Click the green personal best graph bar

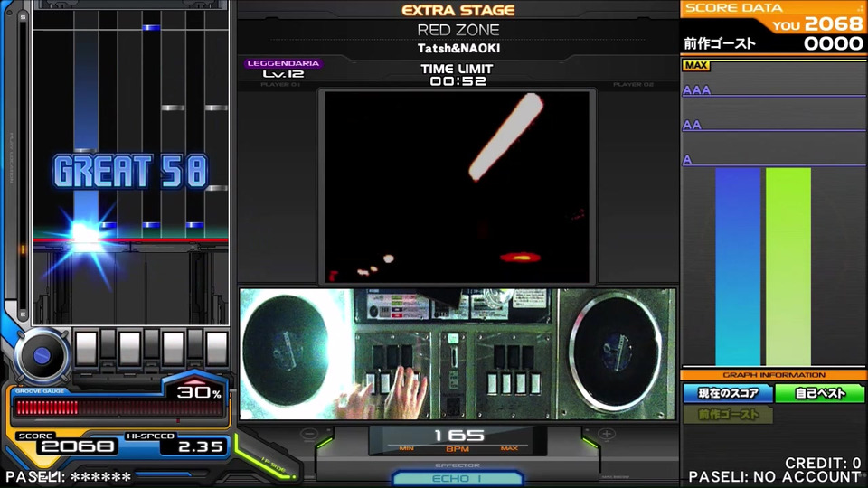(788, 267)
